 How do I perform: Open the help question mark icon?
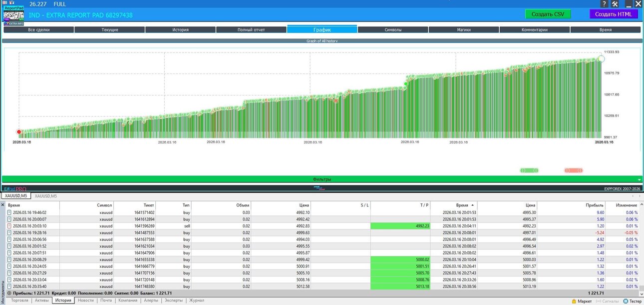coord(604,4)
